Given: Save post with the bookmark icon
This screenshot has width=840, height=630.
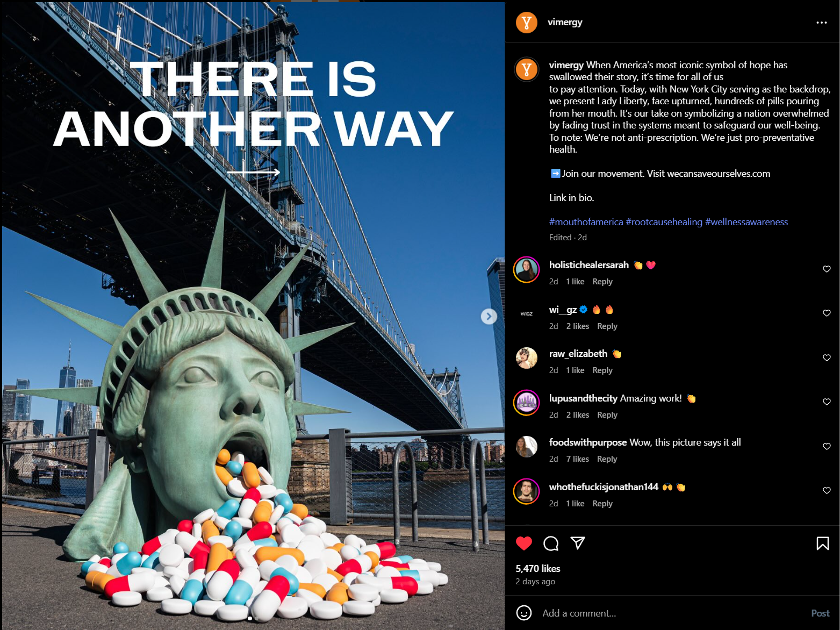Looking at the screenshot, I should coord(822,543).
